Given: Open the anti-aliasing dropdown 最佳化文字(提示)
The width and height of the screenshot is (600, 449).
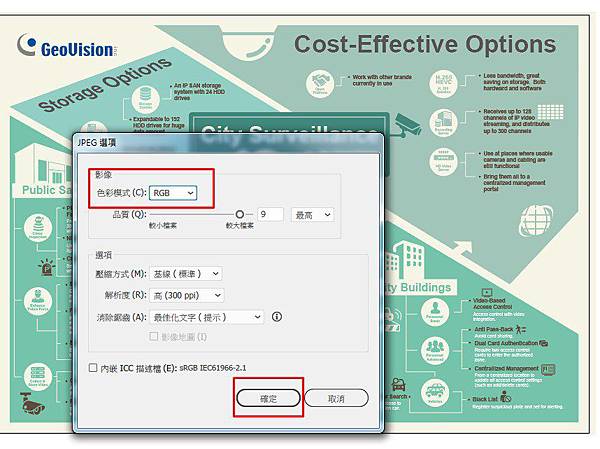Looking at the screenshot, I should click(206, 317).
